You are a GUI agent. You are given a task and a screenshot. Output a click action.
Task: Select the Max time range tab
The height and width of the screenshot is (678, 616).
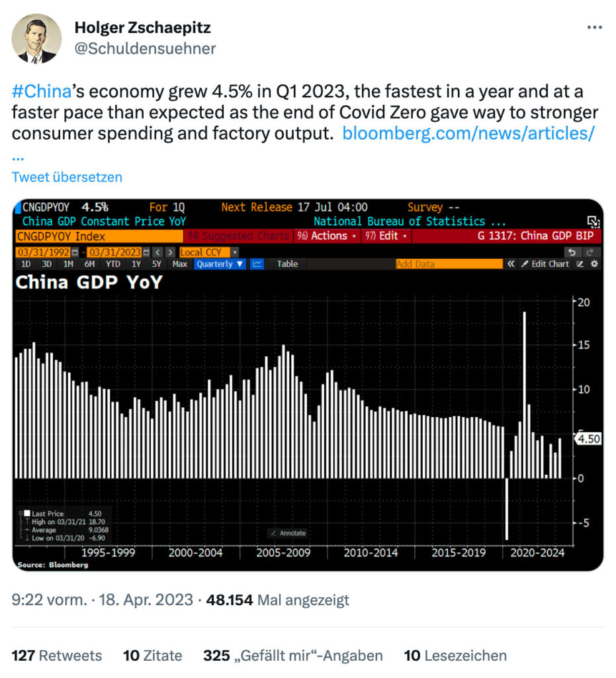tap(180, 264)
